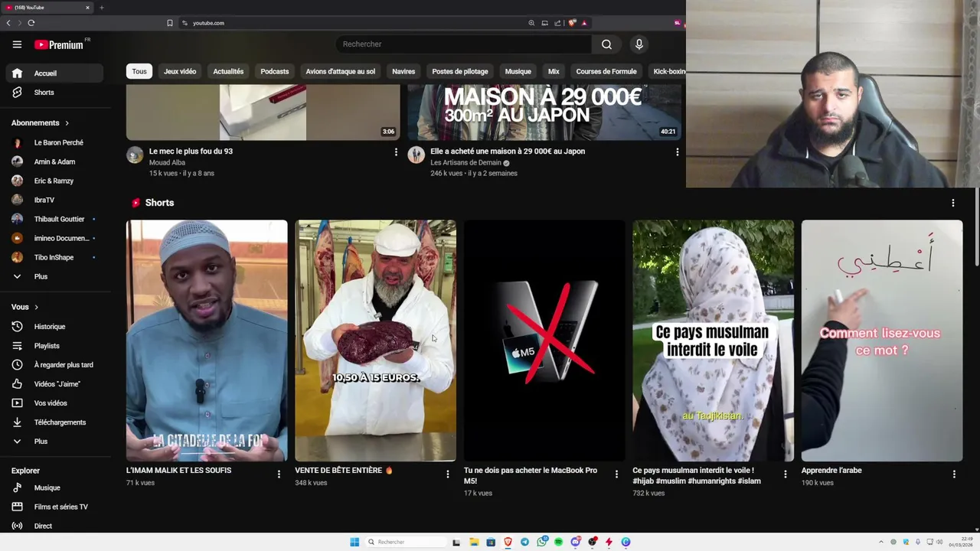Select the Courses de Formule chip
This screenshot has height=551, width=980.
[x=606, y=71]
